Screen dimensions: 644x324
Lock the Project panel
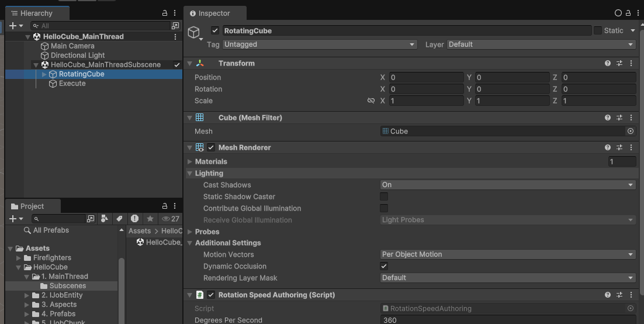click(x=165, y=206)
